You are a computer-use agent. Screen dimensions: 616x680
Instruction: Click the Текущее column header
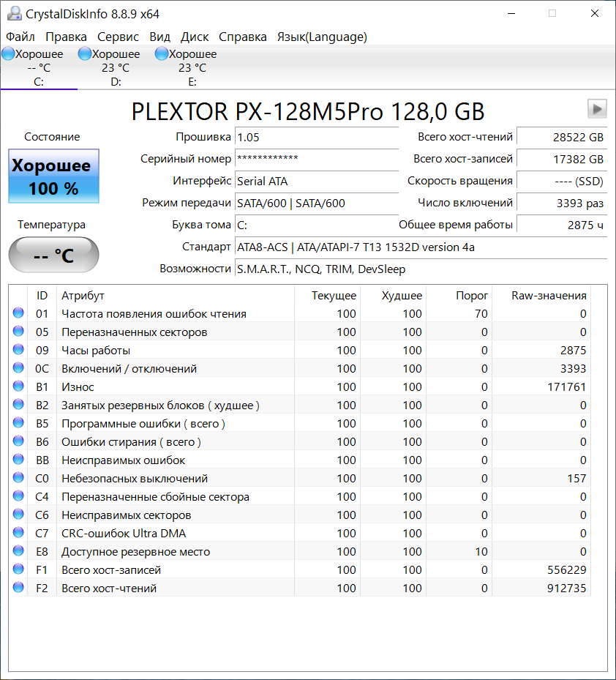[x=327, y=295]
